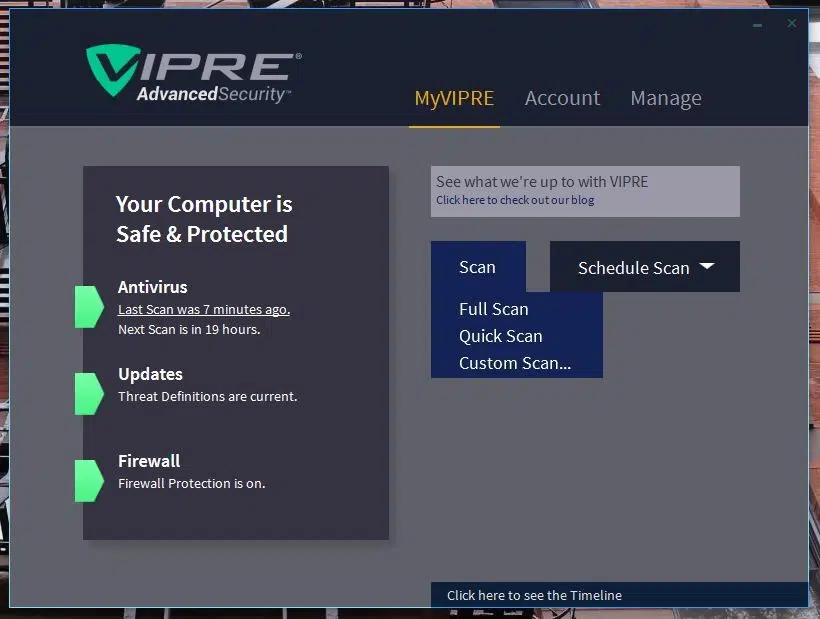Click the 'Next Scan is in 19 hours.' text

[x=189, y=329]
